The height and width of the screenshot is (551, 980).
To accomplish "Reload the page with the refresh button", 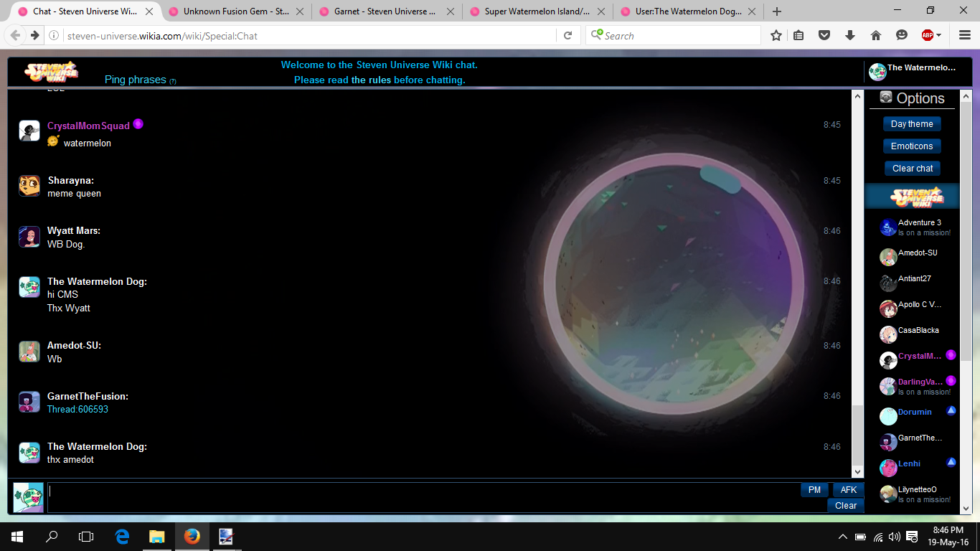I will [x=567, y=35].
